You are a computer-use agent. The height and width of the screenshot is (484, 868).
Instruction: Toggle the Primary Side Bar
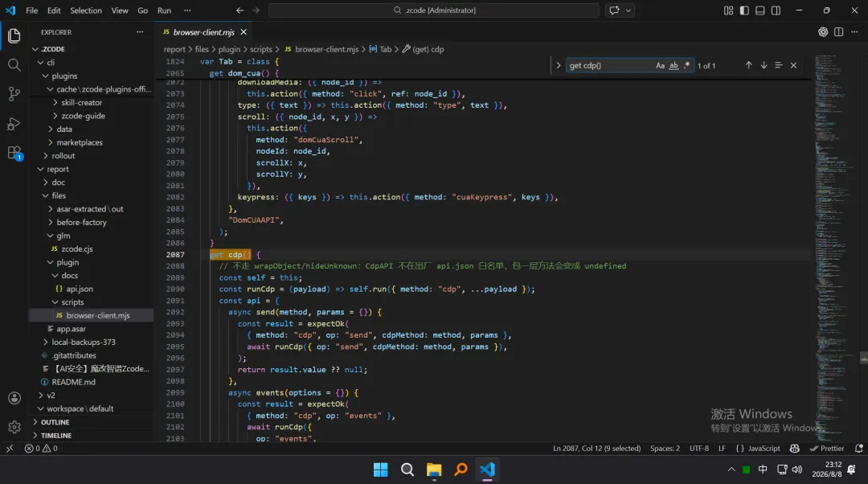(744, 10)
